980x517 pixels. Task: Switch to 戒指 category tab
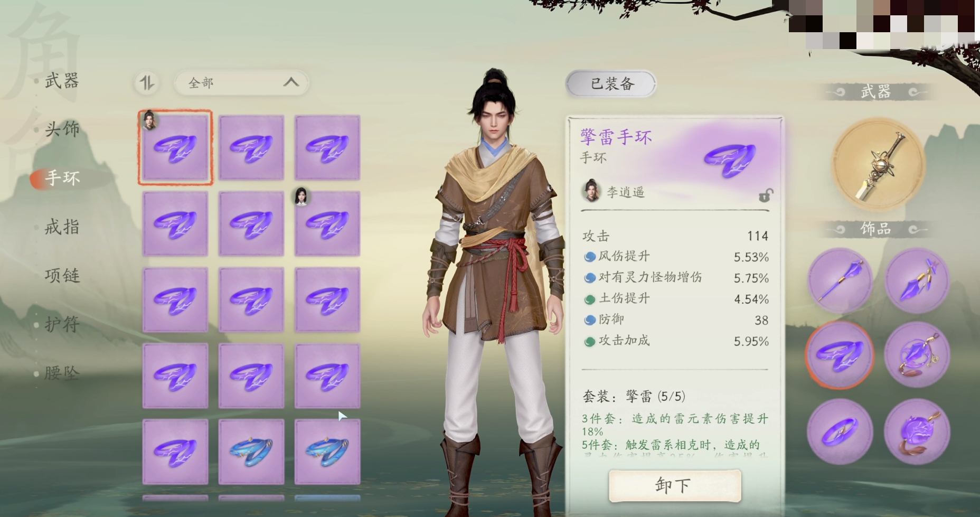pyautogui.click(x=62, y=227)
